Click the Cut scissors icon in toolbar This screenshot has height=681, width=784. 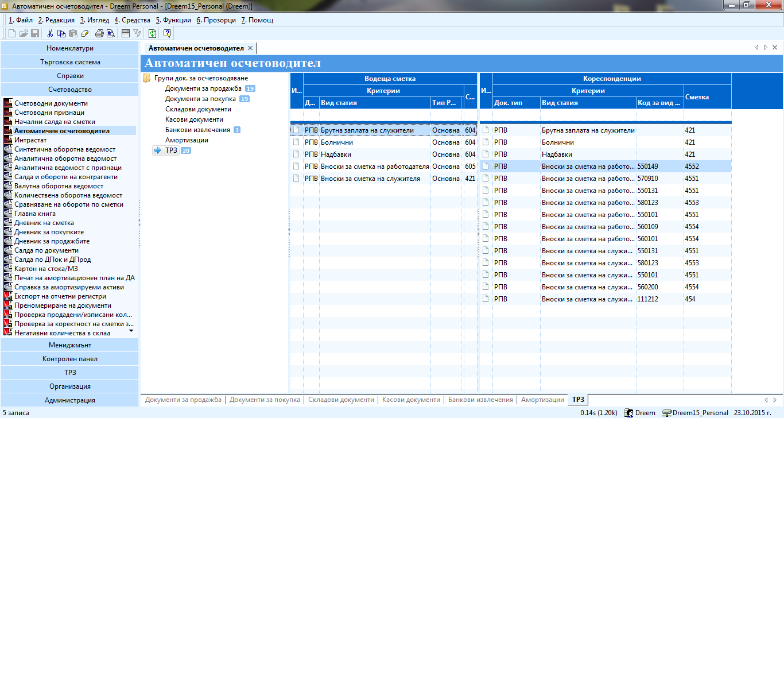coord(50,34)
